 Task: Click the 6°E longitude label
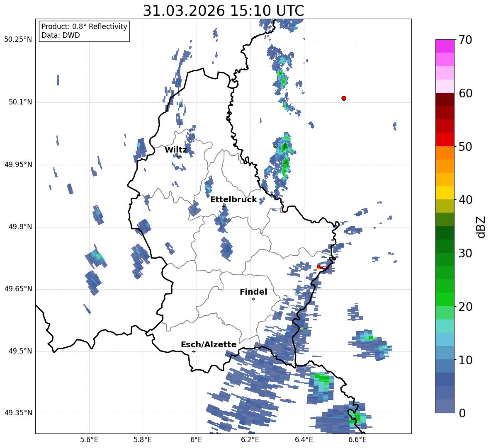[x=196, y=440]
